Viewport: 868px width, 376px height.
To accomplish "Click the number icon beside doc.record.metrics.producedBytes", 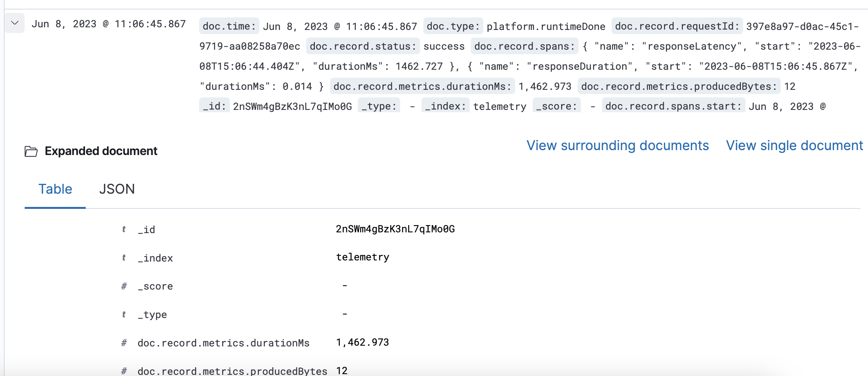I will (123, 371).
